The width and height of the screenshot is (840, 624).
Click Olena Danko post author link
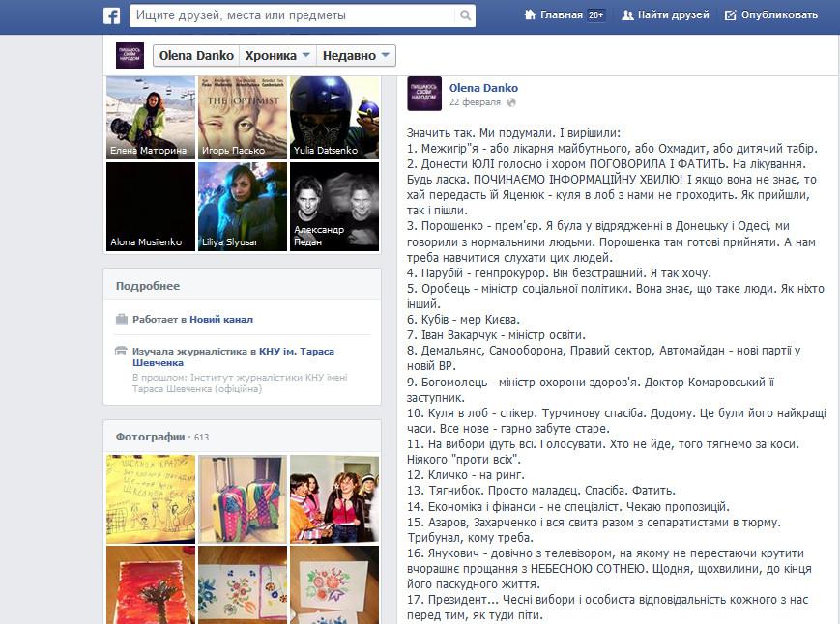(483, 88)
